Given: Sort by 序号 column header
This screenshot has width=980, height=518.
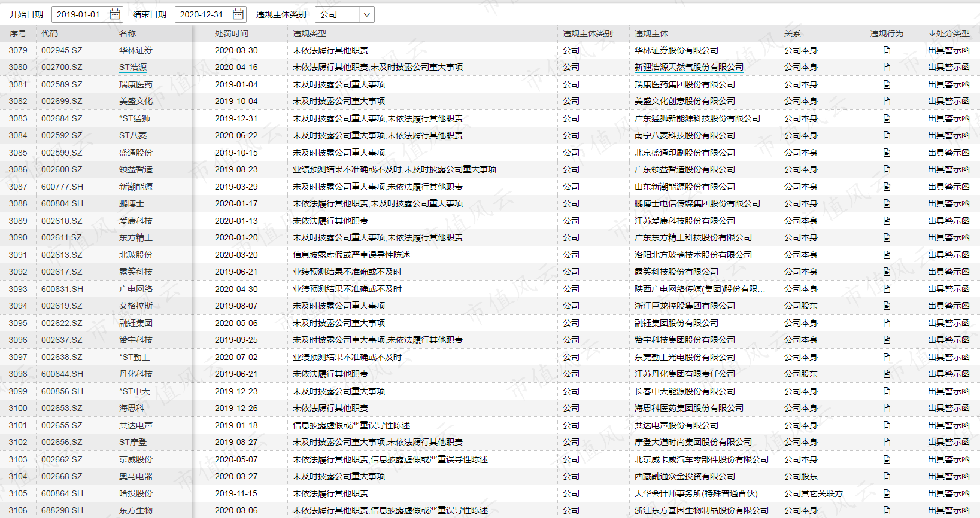Looking at the screenshot, I should pos(18,33).
